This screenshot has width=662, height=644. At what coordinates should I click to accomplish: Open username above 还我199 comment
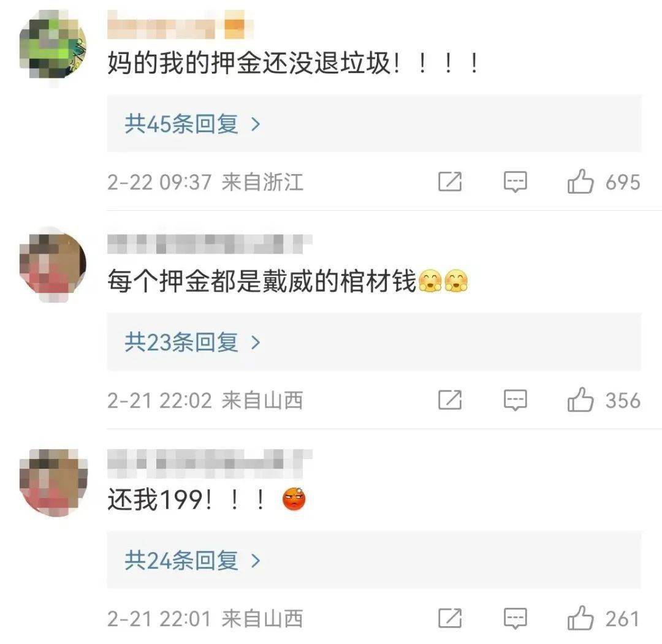coord(210,460)
